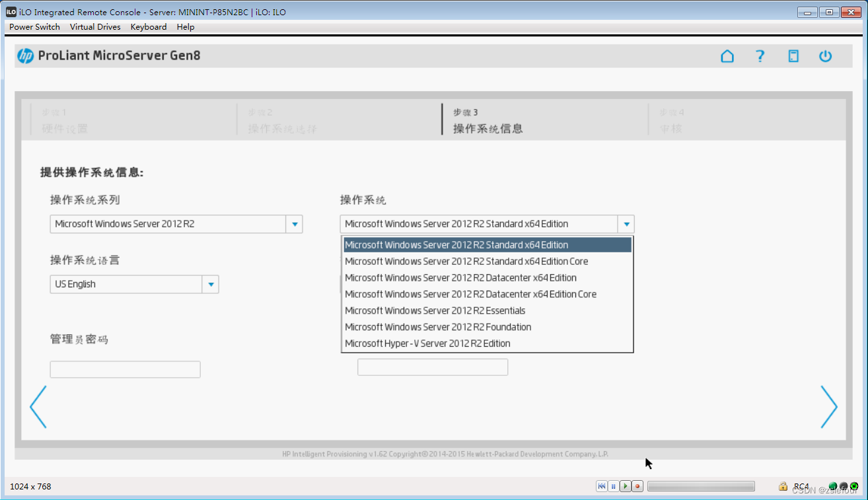Click the padlock encryption icon in the status bar
The height and width of the screenshot is (500, 868).
pyautogui.click(x=783, y=486)
